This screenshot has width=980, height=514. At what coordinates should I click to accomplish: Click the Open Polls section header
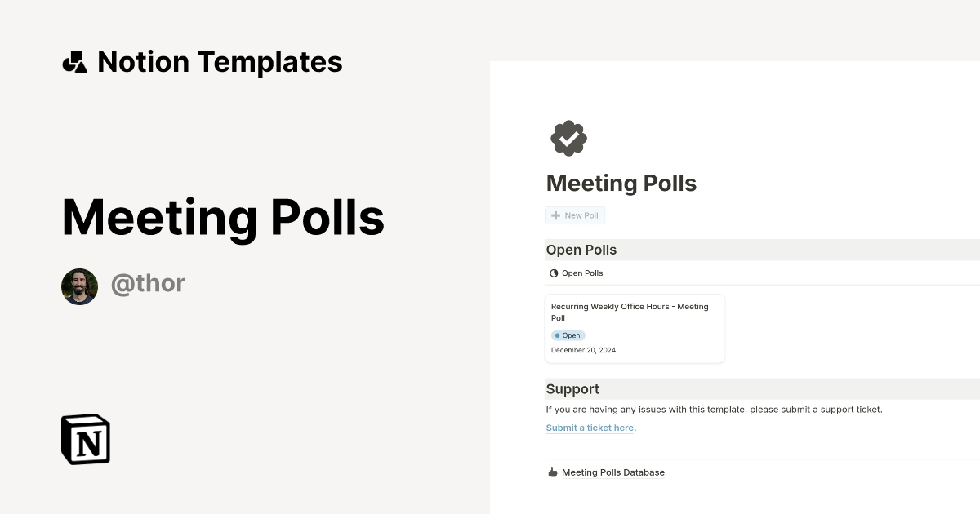(581, 250)
